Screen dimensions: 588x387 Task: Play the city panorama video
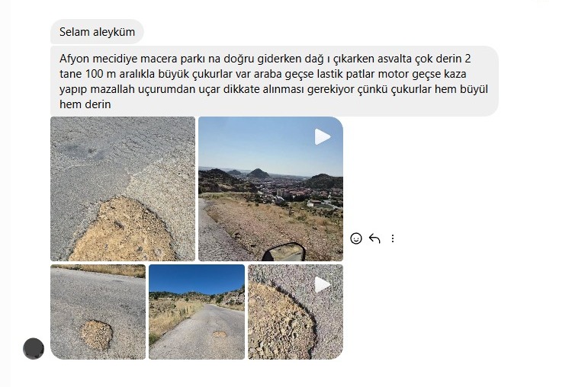tap(323, 136)
